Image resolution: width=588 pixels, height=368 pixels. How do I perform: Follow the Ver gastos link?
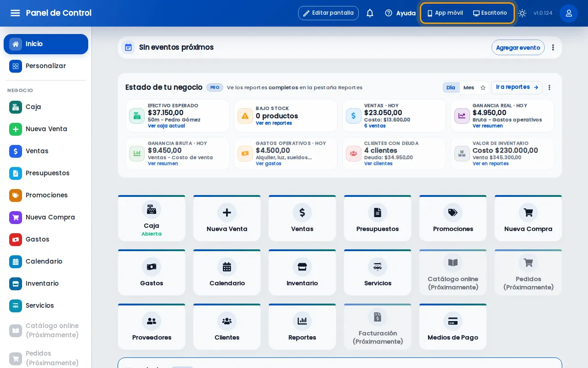269,164
